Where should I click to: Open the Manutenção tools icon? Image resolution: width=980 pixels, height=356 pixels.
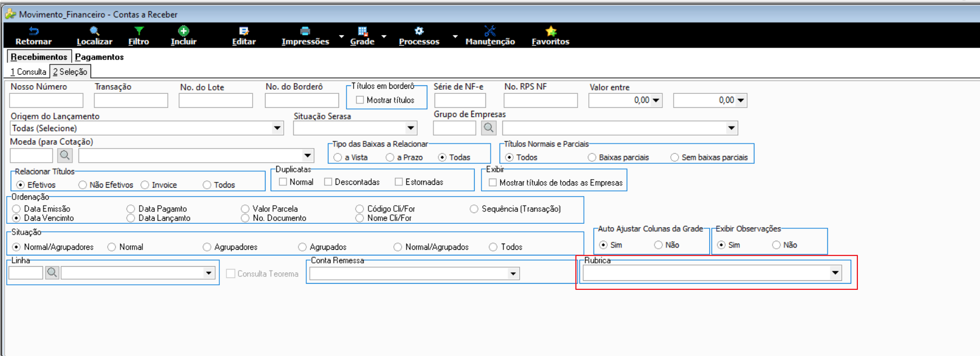click(490, 31)
